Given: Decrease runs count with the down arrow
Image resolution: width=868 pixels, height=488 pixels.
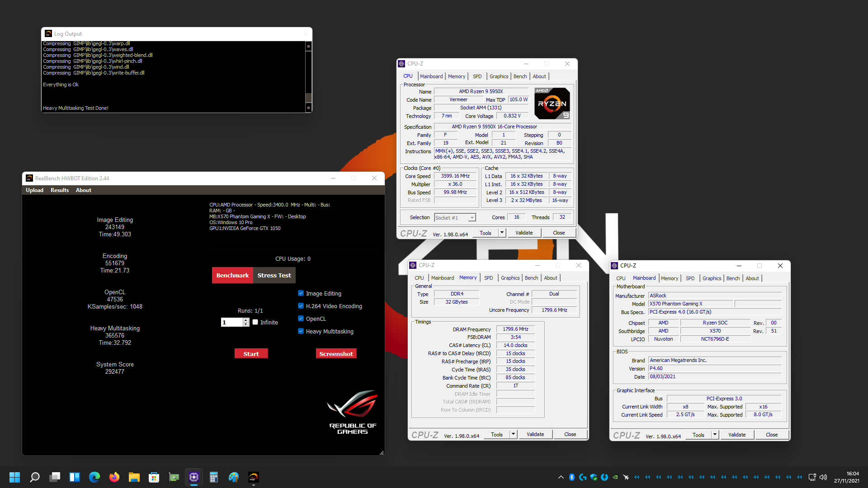Looking at the screenshot, I should (246, 324).
